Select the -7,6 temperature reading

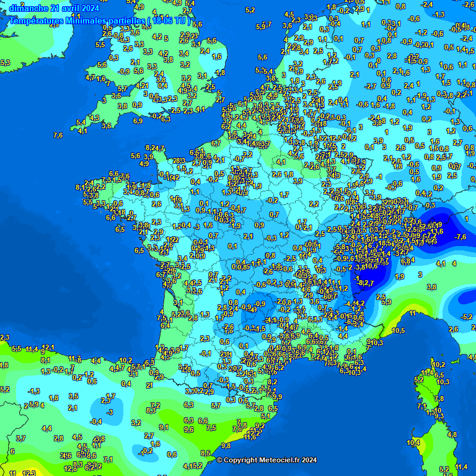coord(460,237)
